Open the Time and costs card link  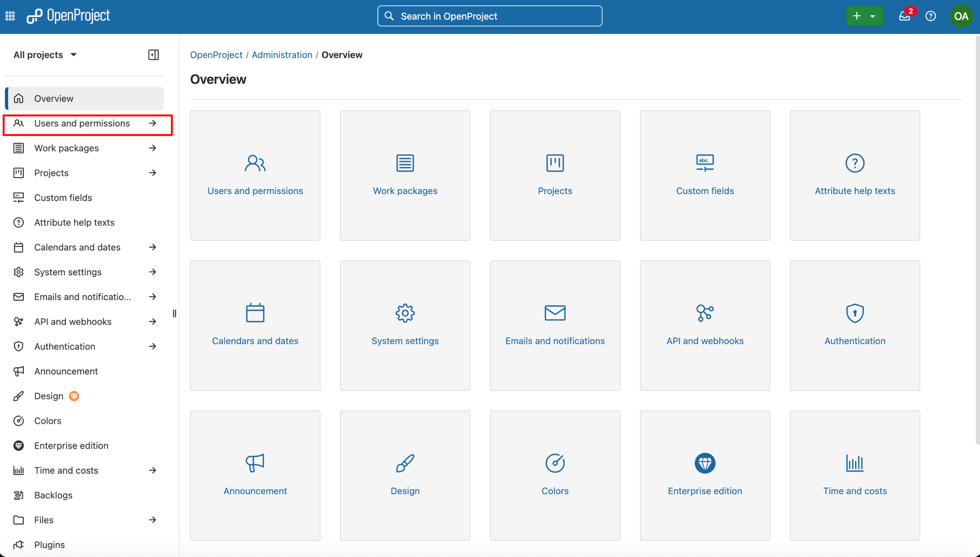coord(855,491)
